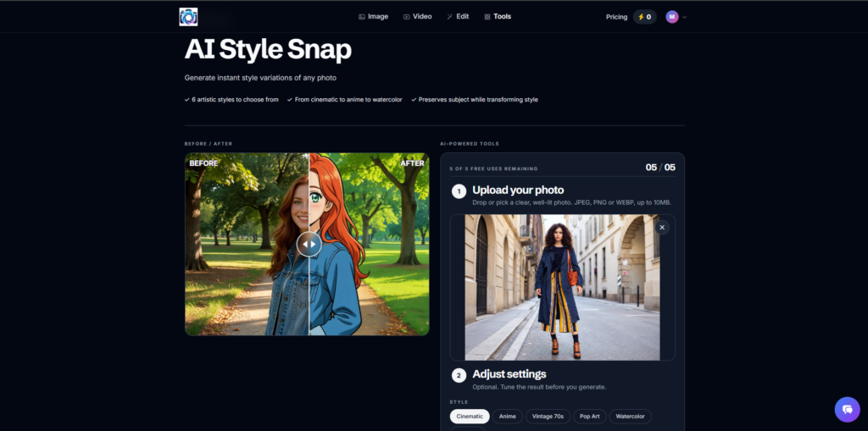868x431 pixels.
Task: Click the AFTER label on the comparison image
Action: tap(413, 163)
